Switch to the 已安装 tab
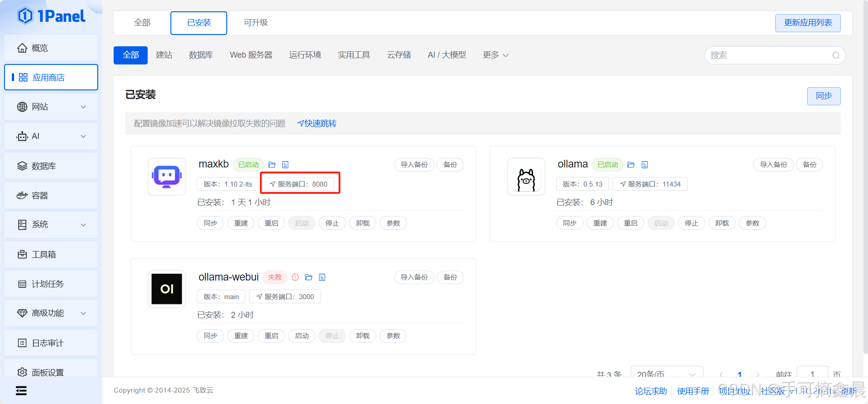This screenshot has height=404, width=868. 199,23
